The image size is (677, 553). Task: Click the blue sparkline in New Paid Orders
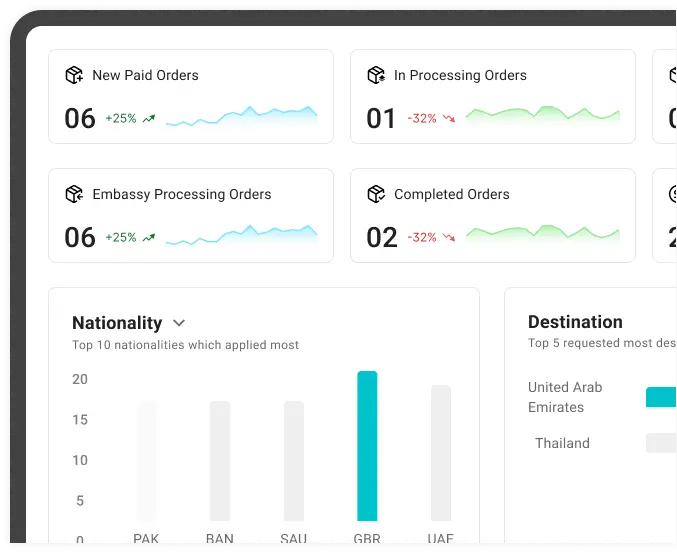[x=242, y=117]
